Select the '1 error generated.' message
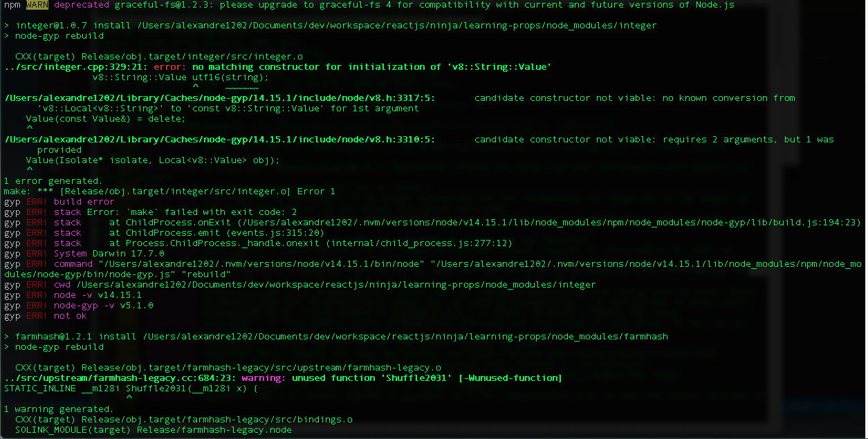Viewport: 868px width, 439px height. pos(47,180)
